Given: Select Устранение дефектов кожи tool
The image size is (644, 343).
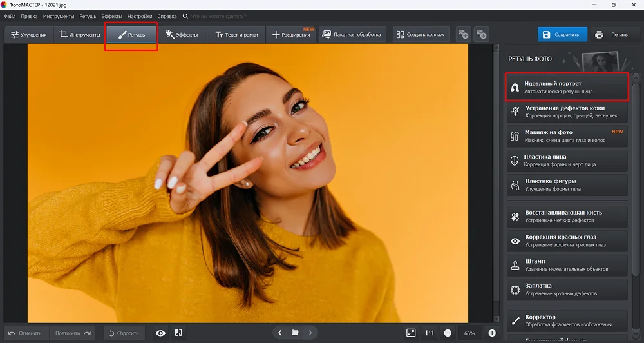Looking at the screenshot, I should click(567, 112).
